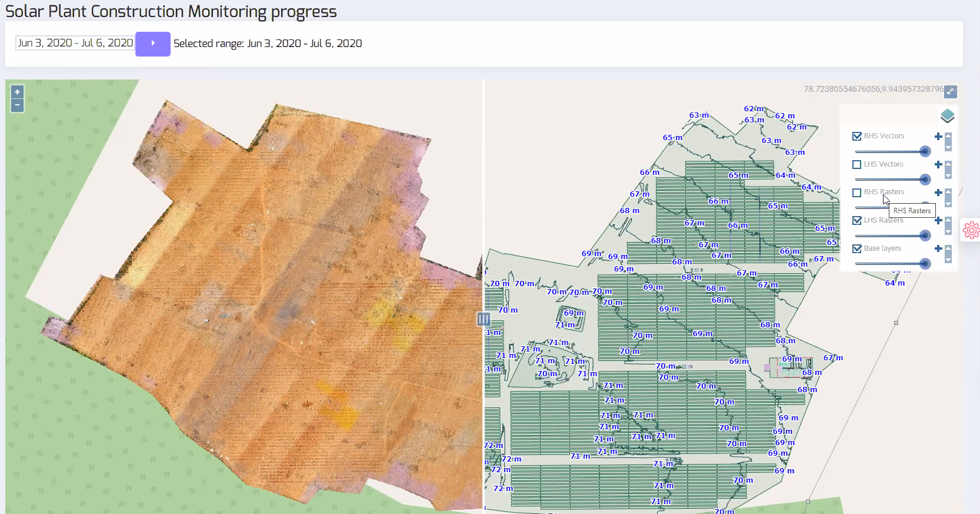Enable the RHS Rasters checkbox
The image size is (980, 514).
[x=857, y=193]
